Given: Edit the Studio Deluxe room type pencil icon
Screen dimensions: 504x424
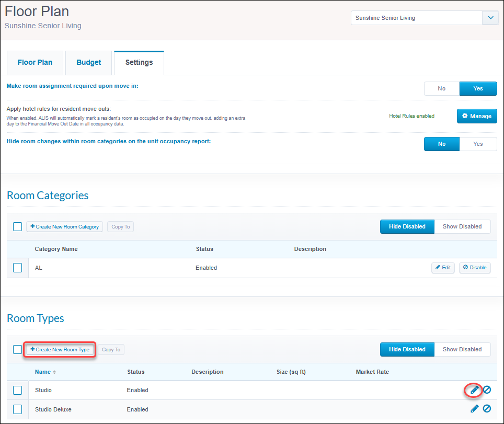Looking at the screenshot, I should [x=474, y=408].
